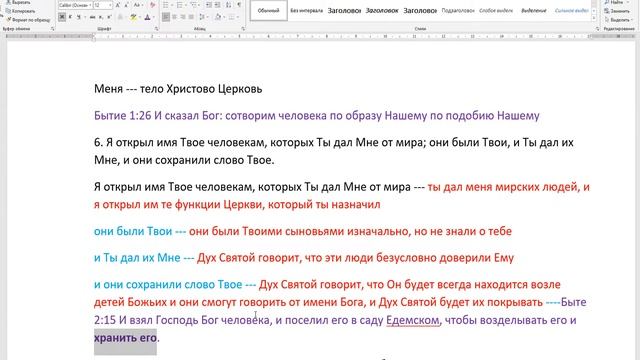
Task: Click the Cut (Вырезать) button
Action: [19, 2]
